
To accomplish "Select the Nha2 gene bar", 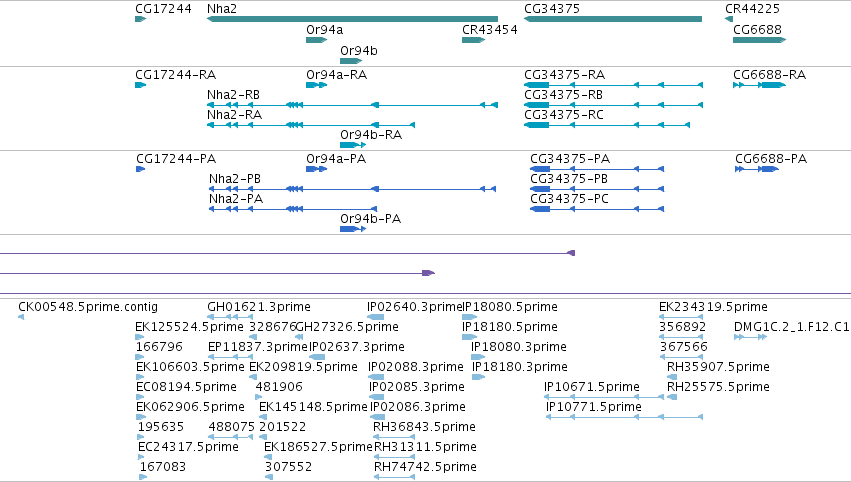I will (352, 19).
